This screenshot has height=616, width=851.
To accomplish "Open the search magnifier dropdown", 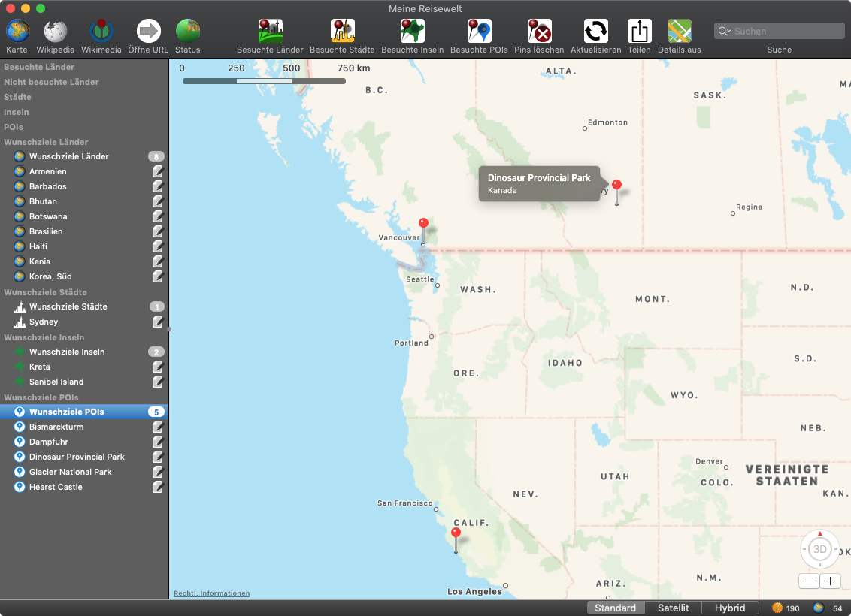I will tap(725, 32).
